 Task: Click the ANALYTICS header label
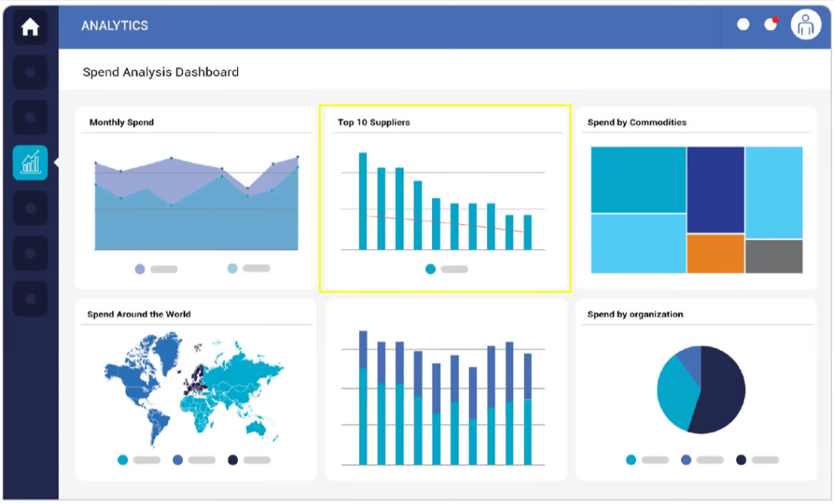[114, 25]
